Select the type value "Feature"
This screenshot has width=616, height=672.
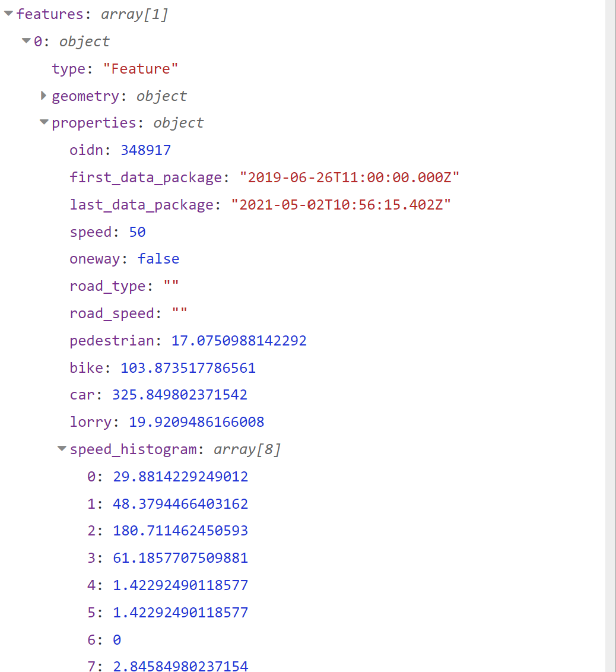(141, 68)
